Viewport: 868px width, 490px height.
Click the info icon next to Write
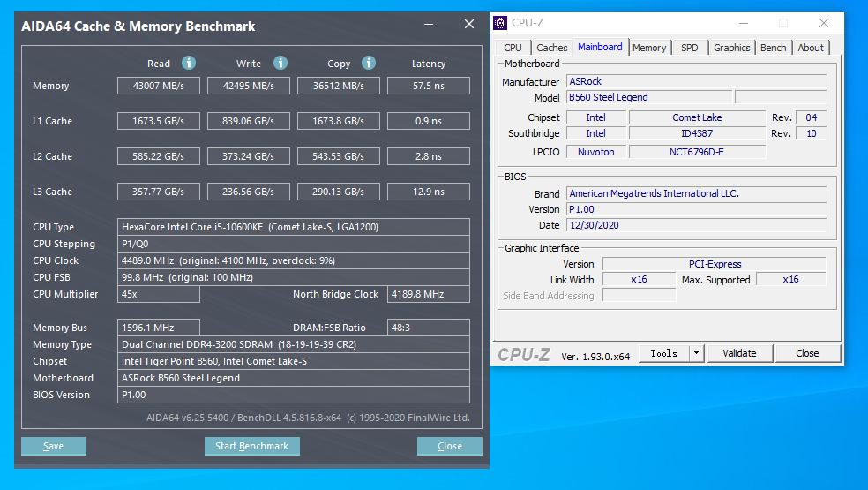pyautogui.click(x=280, y=63)
